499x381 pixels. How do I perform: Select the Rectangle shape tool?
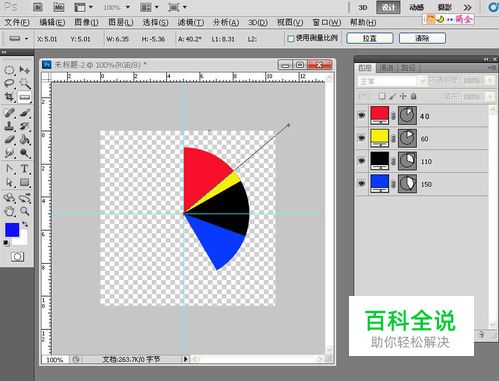pyautogui.click(x=24, y=182)
